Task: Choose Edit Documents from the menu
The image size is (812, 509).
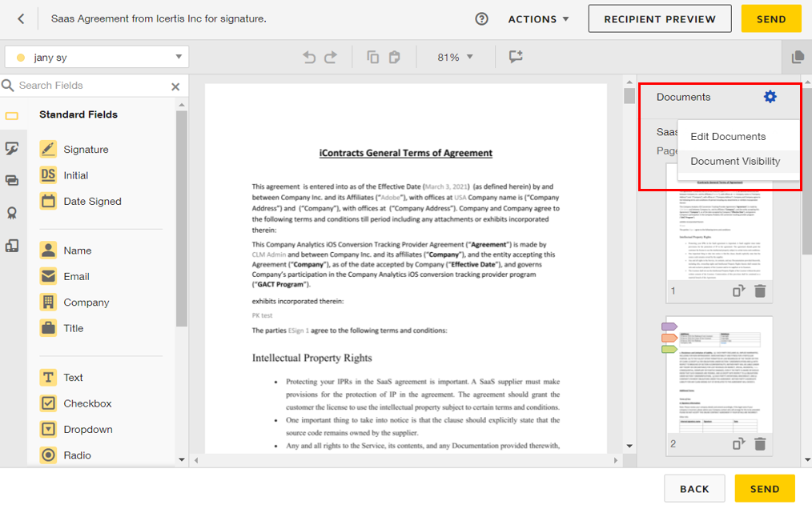Action: tap(728, 137)
